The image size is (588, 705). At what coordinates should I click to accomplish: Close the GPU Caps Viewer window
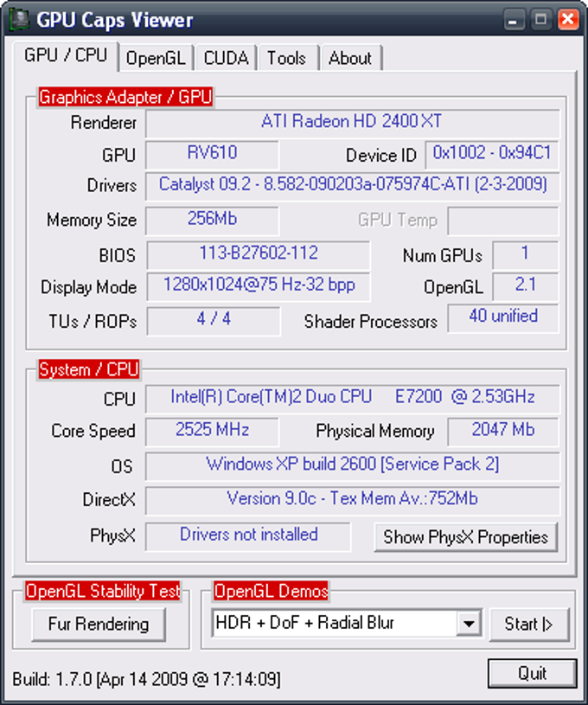pos(568,20)
